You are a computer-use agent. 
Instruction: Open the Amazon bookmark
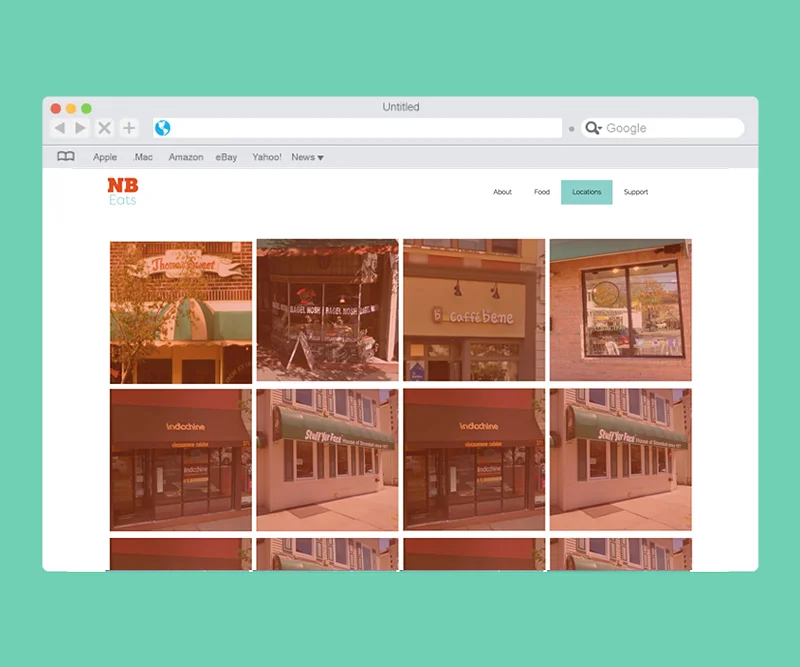coord(186,157)
